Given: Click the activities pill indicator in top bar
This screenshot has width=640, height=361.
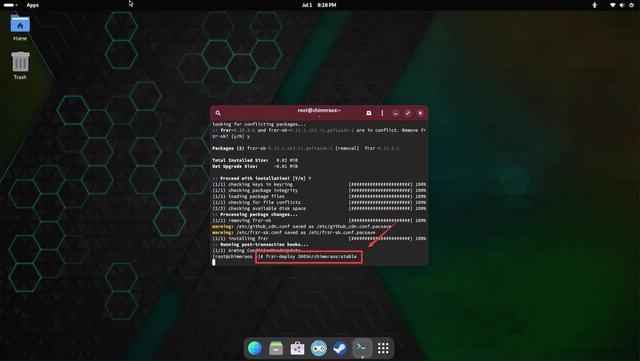Looking at the screenshot, I should click(x=10, y=5).
